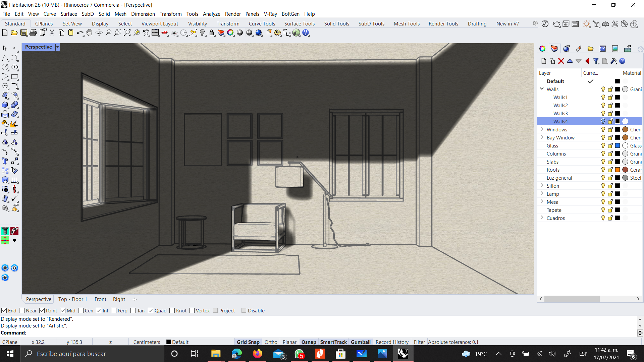Click the four-viewport layout icon
The width and height of the screenshot is (644, 362).
(155, 33)
